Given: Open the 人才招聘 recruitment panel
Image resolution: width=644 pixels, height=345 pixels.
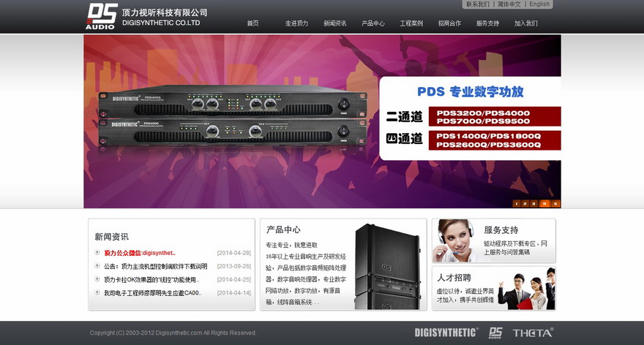Looking at the screenshot, I should [494, 289].
